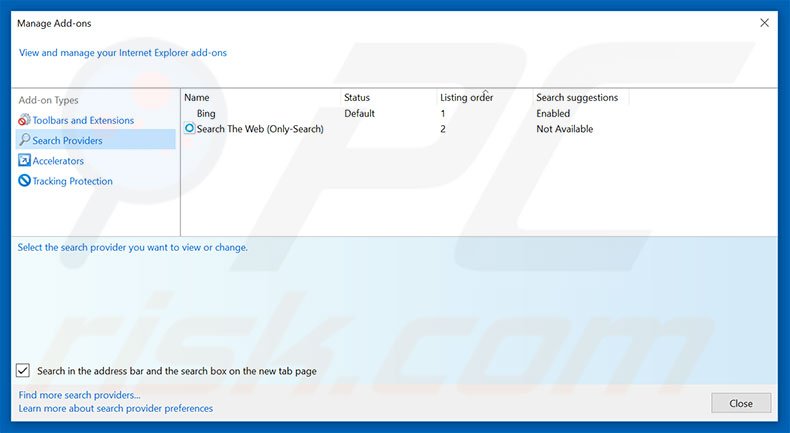Click listing order 2 for Only-Search
Image resolution: width=790 pixels, height=433 pixels.
click(x=442, y=129)
